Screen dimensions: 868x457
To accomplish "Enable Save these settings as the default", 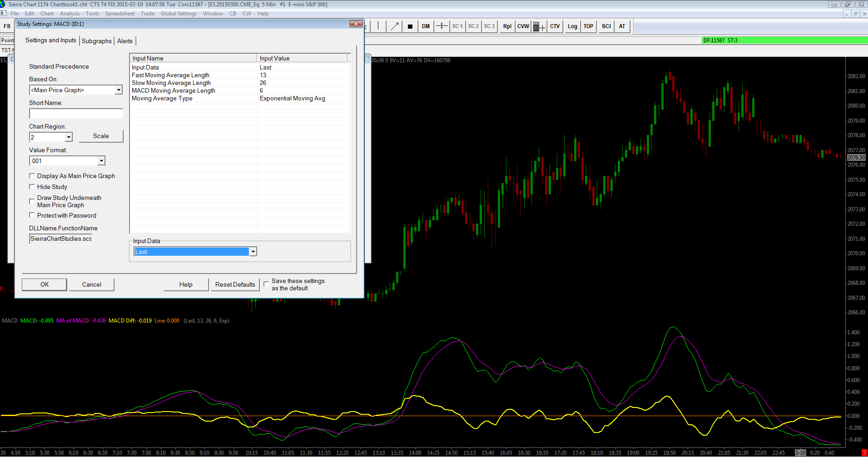I will 266,284.
